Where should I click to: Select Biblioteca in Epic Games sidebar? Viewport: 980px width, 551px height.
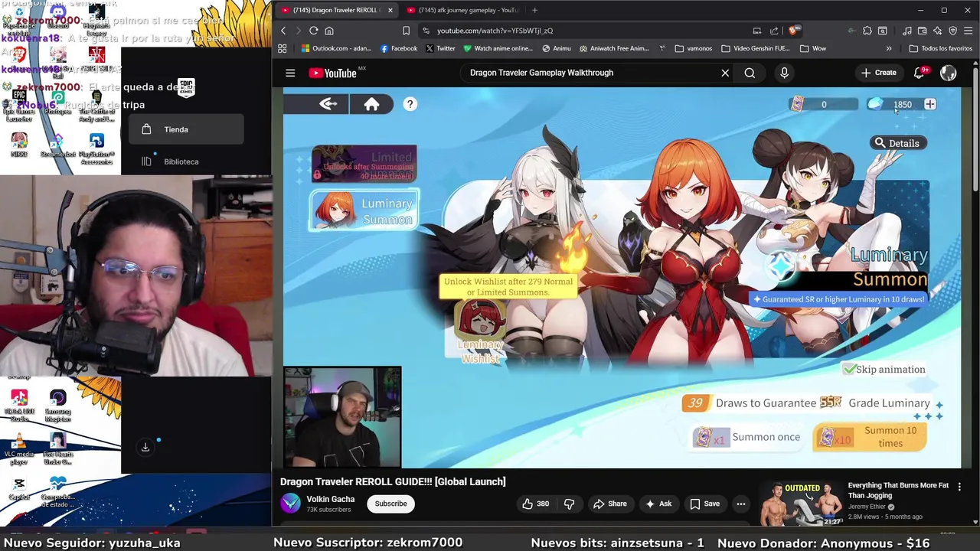pyautogui.click(x=185, y=161)
